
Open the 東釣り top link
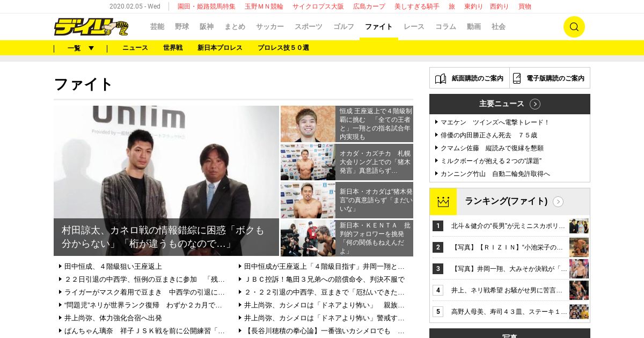coord(474,6)
